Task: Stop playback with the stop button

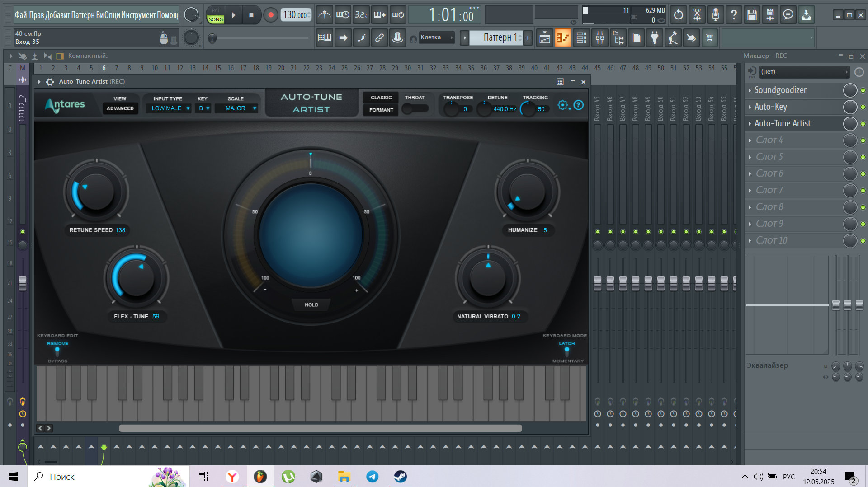Action: pos(251,15)
